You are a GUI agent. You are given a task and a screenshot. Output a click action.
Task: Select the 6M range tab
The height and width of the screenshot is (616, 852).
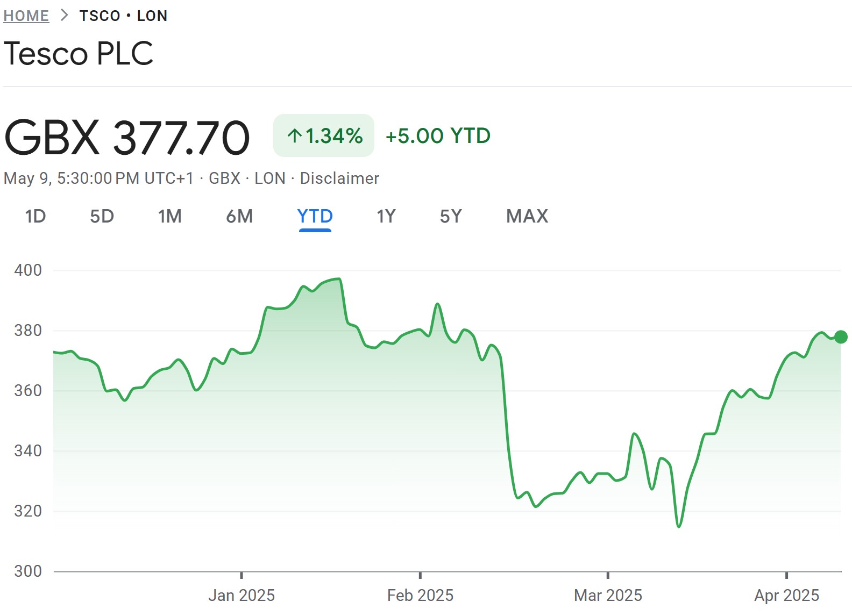point(239,216)
